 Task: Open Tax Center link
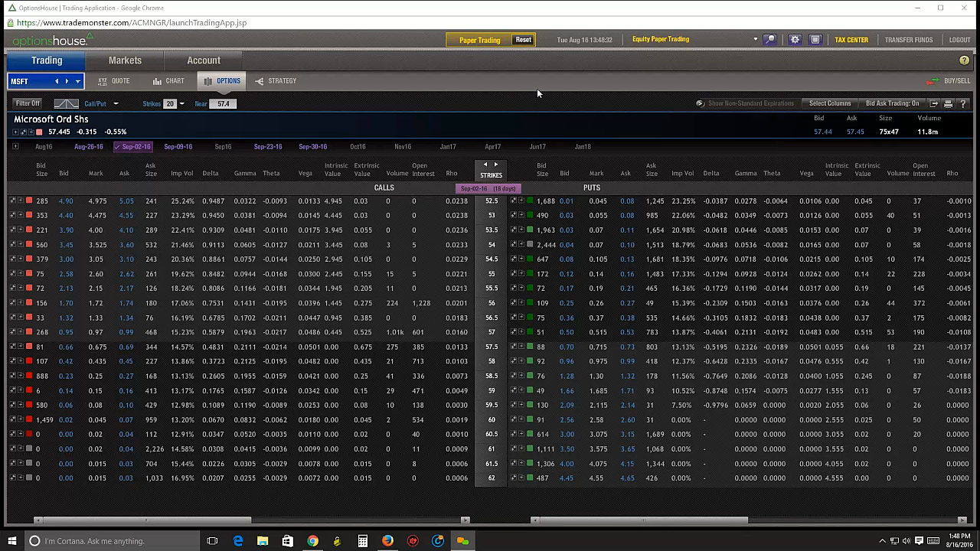point(851,40)
